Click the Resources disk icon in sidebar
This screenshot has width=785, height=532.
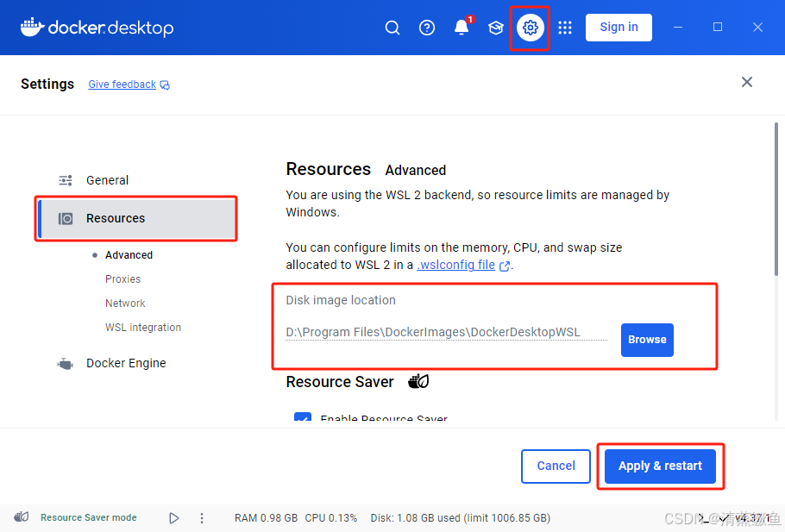(66, 219)
